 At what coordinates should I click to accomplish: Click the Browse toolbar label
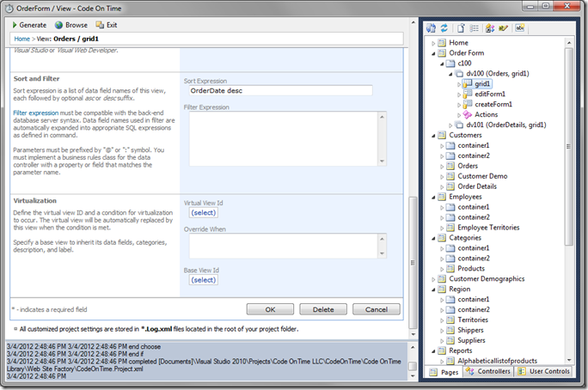click(77, 25)
